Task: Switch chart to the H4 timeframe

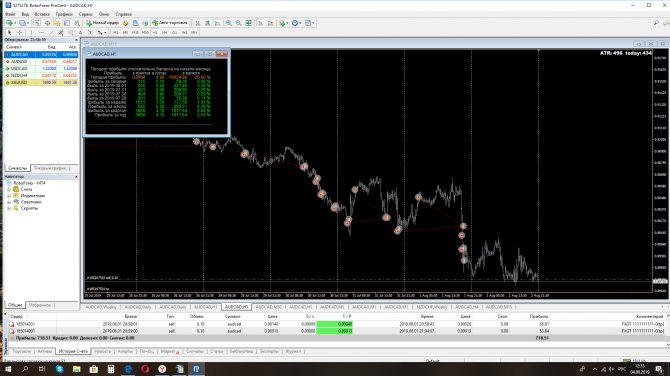Action: (x=165, y=32)
